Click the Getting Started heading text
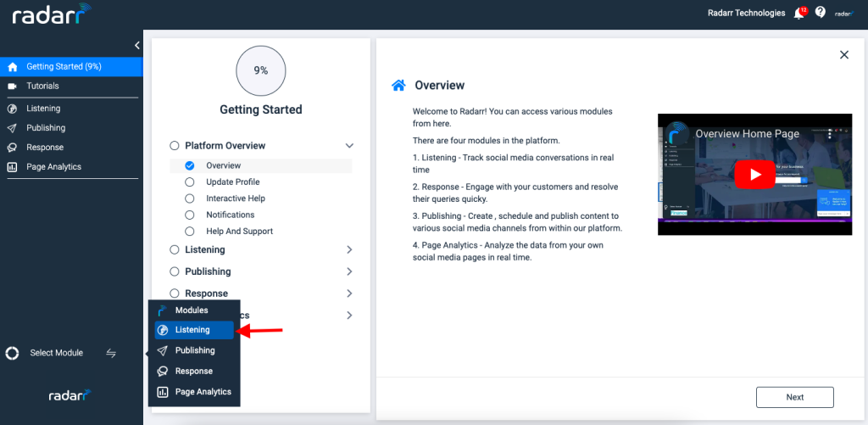This screenshot has height=425, width=868. tap(261, 109)
